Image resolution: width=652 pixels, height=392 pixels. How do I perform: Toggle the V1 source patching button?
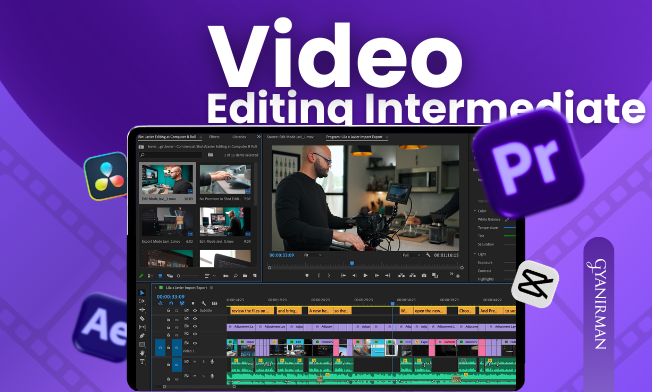click(160, 348)
